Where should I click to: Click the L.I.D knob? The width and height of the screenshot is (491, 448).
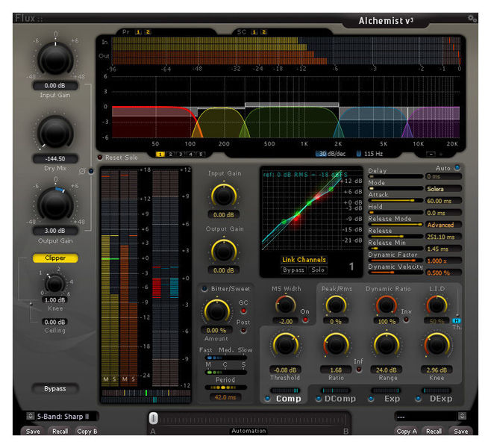click(x=437, y=305)
